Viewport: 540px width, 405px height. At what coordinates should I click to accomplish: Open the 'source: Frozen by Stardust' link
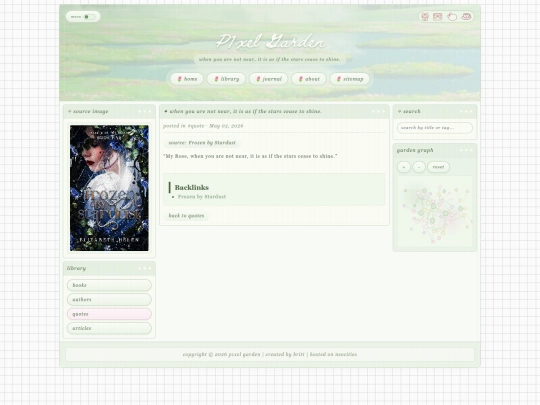pyautogui.click(x=202, y=143)
